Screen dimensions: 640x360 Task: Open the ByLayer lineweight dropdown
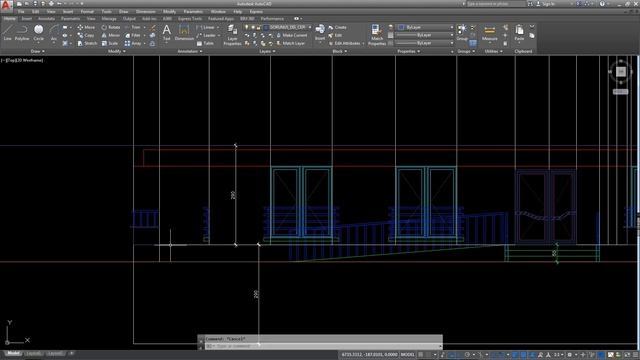425,36
